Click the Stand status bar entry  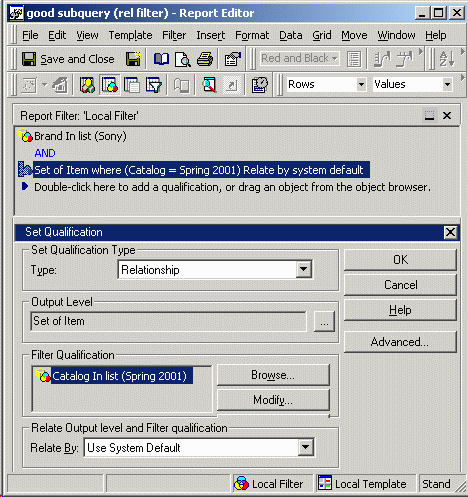click(x=436, y=484)
